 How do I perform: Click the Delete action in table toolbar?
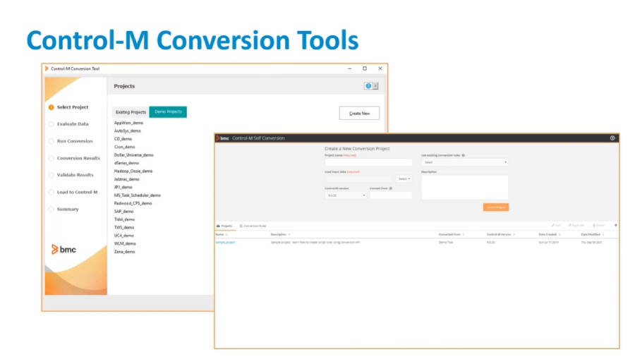point(598,225)
